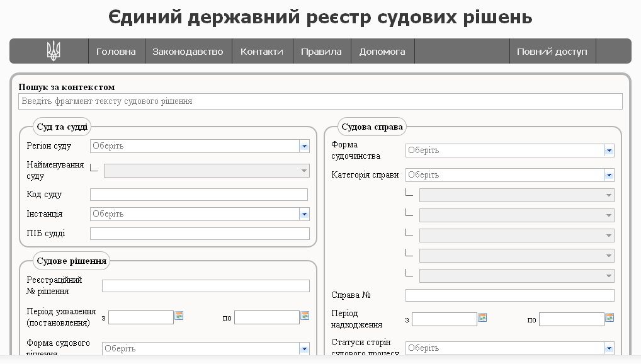This screenshot has width=641, height=364.
Task: Click the ПІБ судді input field
Action: pyautogui.click(x=200, y=234)
